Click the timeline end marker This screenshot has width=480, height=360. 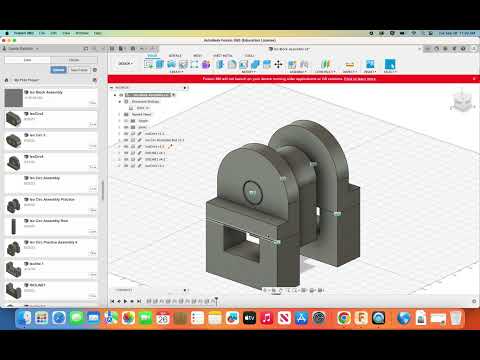click(216, 301)
